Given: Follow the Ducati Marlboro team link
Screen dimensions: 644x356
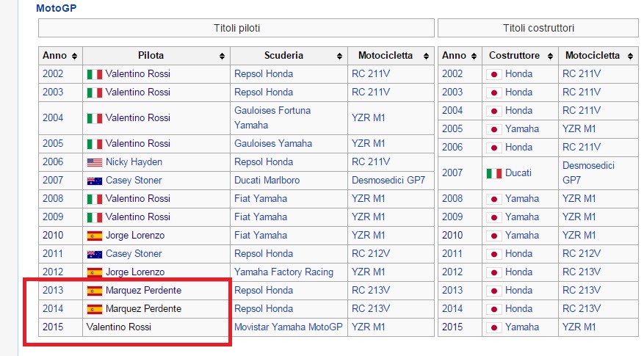Looking at the screenshot, I should coord(267,180).
